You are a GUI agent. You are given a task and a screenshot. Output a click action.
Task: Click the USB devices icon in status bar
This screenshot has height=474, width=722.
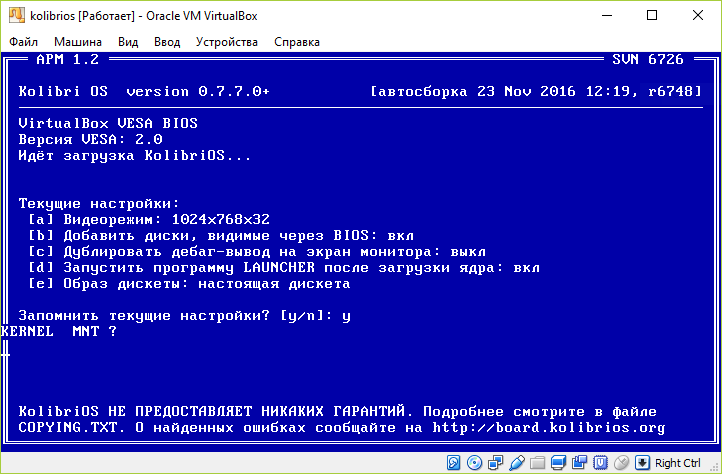click(516, 463)
